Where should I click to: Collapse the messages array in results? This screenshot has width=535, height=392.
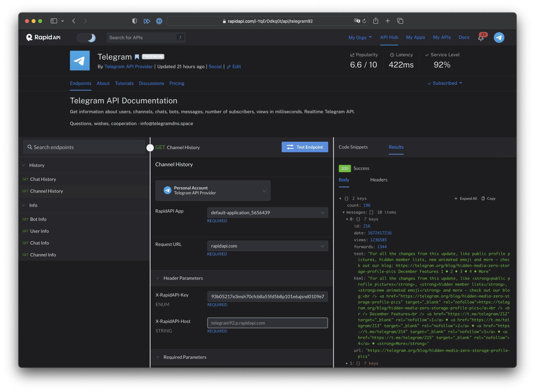(343, 212)
